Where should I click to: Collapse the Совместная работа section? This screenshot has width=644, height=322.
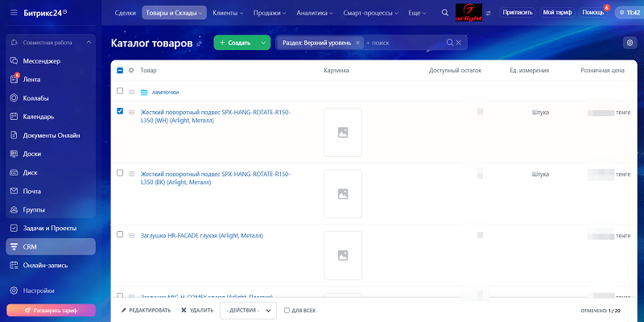87,42
